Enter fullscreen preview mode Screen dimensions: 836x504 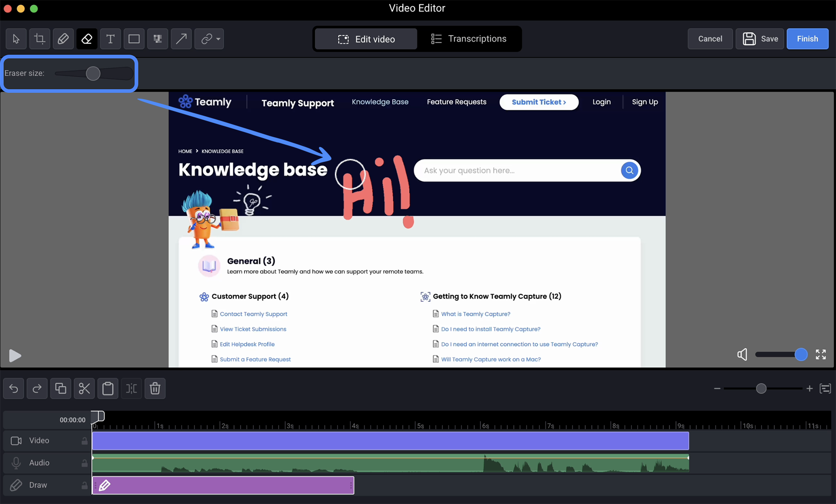click(821, 354)
